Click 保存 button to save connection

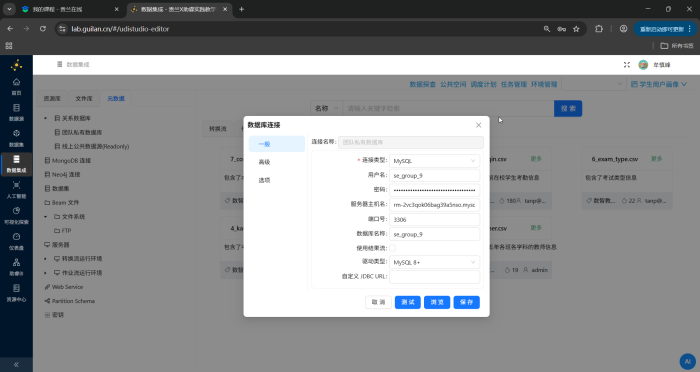pyautogui.click(x=467, y=302)
